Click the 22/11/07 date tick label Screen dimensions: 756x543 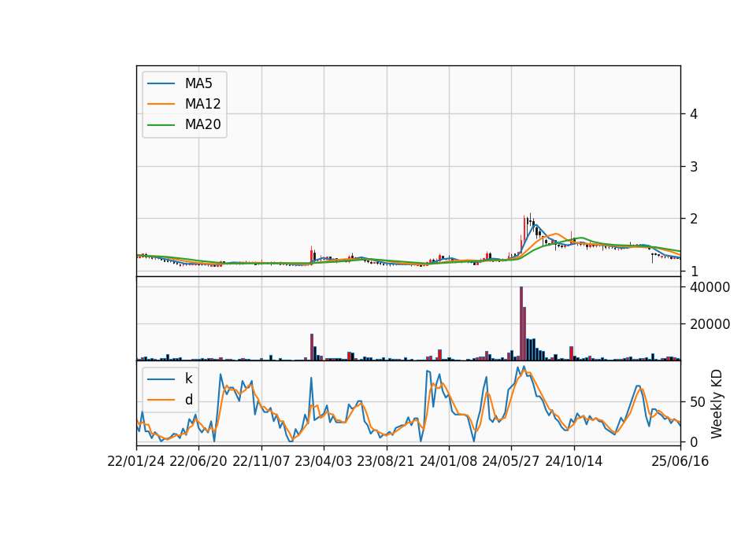point(261,461)
